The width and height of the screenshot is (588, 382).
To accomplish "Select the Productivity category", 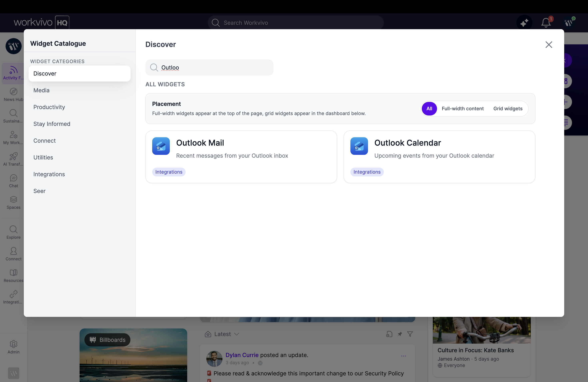I will [80, 107].
